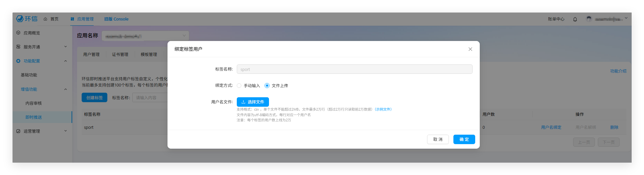644x175 pixels.
Task: Open the 示例文件 link
Action: [x=383, y=109]
